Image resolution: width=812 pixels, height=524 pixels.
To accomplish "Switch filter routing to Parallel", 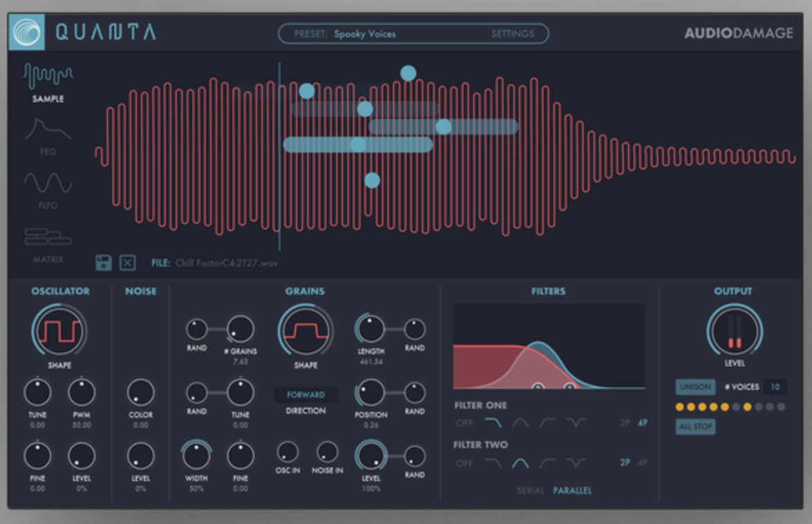I will (572, 490).
